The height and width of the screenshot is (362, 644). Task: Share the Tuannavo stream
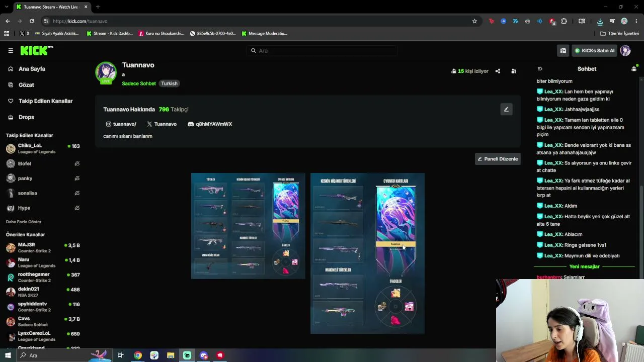498,71
